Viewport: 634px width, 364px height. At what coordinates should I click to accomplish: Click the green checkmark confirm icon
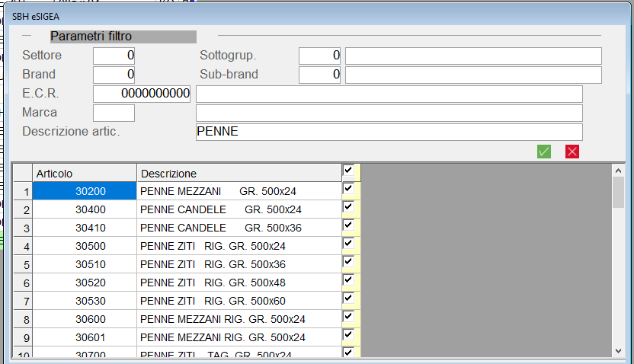click(x=544, y=152)
